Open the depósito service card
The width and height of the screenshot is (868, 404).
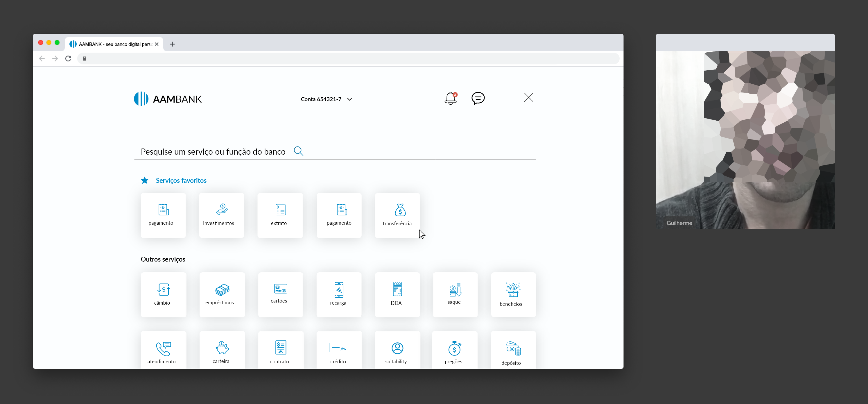click(514, 350)
